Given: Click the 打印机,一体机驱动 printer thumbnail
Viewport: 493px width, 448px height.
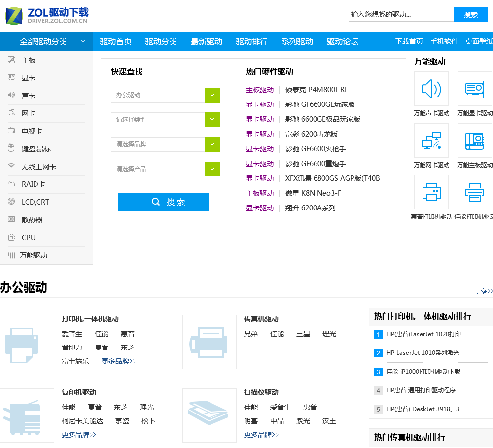Looking at the screenshot, I should [27, 342].
